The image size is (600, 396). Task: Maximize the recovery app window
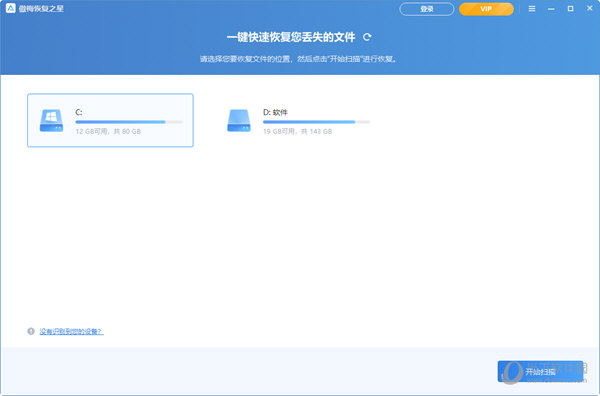click(x=570, y=8)
